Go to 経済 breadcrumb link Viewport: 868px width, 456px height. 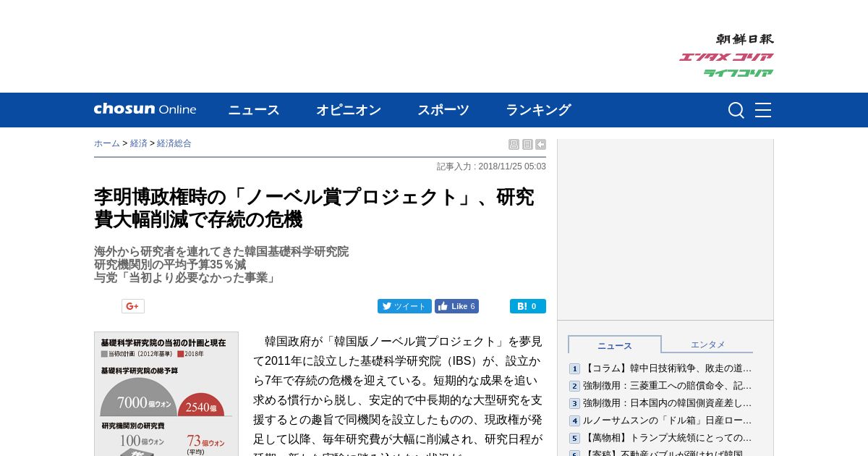coord(139,143)
